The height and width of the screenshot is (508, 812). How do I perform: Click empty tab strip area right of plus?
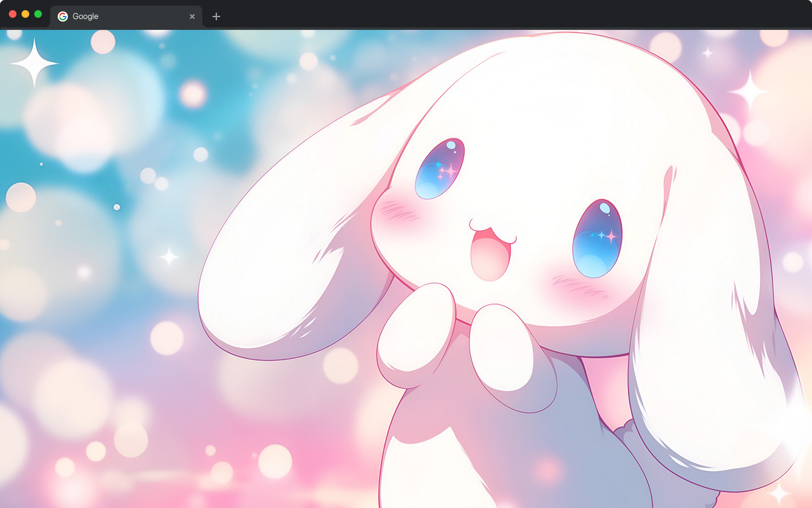507,15
